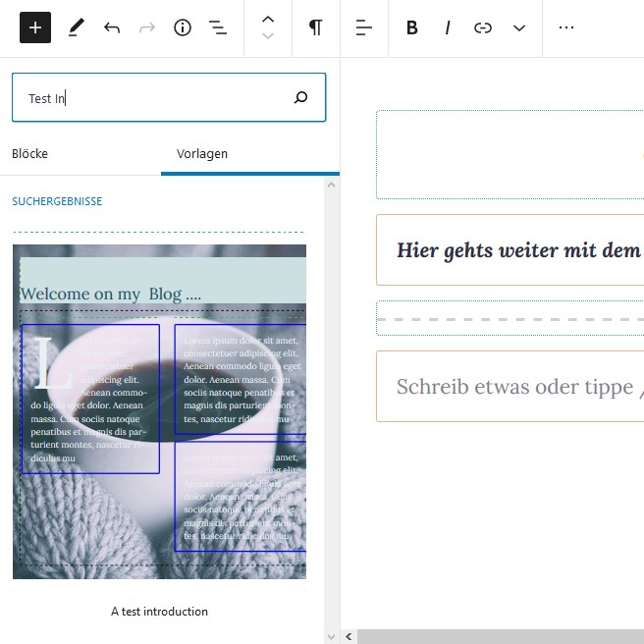Click the Redo arrow

147,27
